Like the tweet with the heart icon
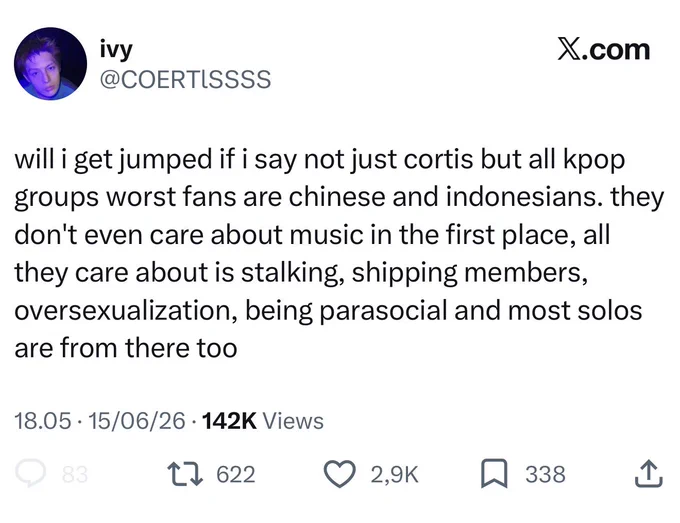The height and width of the screenshot is (523, 680). tap(340, 474)
